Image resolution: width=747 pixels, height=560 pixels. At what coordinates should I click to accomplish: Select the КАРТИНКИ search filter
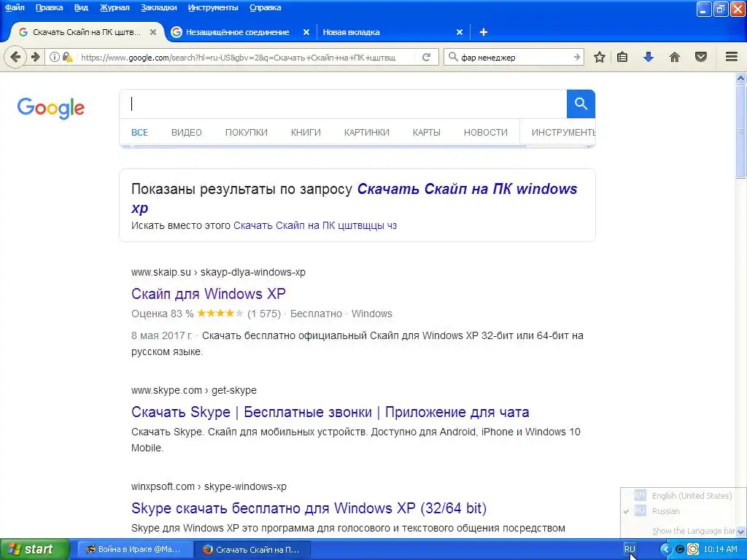(367, 133)
